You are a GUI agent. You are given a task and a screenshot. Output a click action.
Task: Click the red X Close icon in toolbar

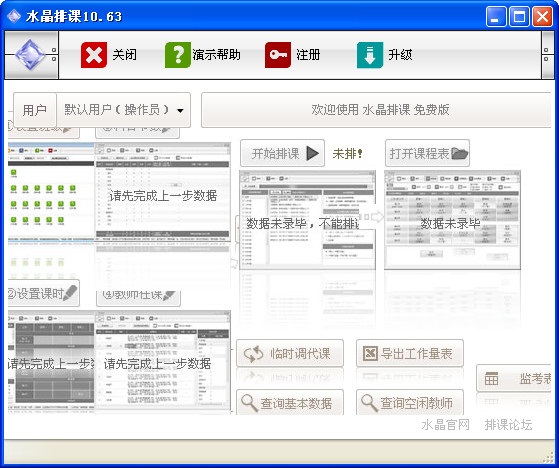(x=94, y=55)
